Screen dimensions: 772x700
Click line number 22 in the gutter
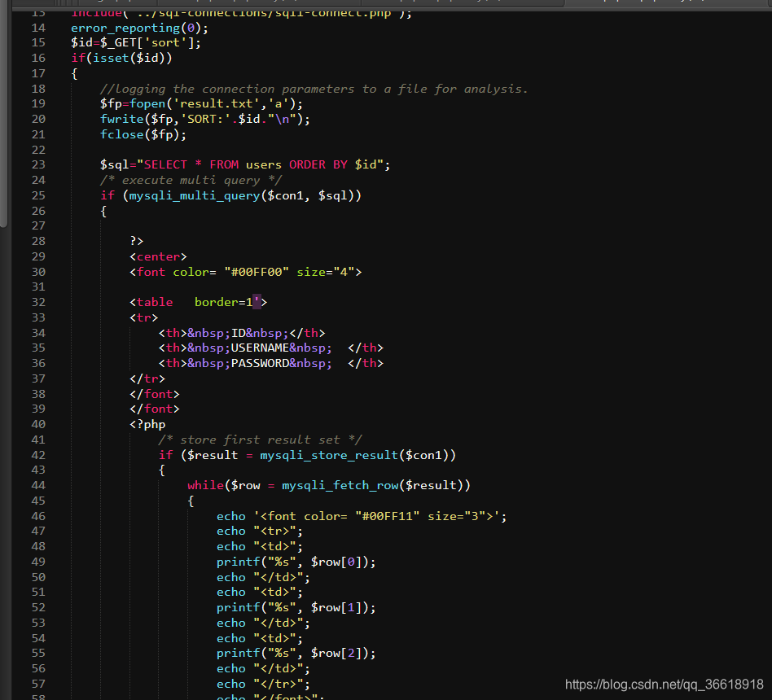pyautogui.click(x=38, y=150)
